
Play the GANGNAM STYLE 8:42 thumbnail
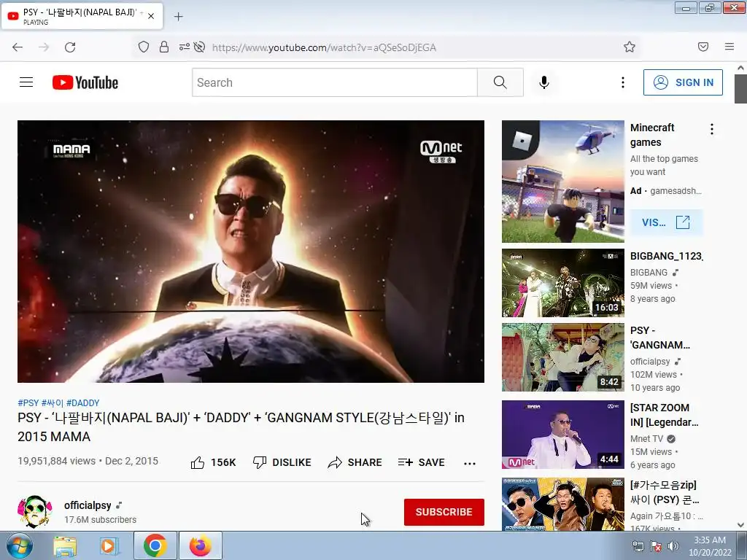click(563, 357)
